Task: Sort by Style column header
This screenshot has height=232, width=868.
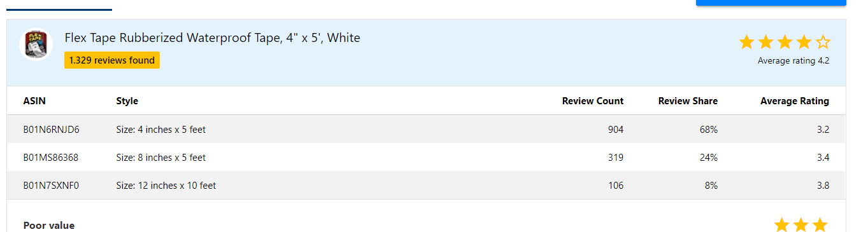Action: pos(127,101)
